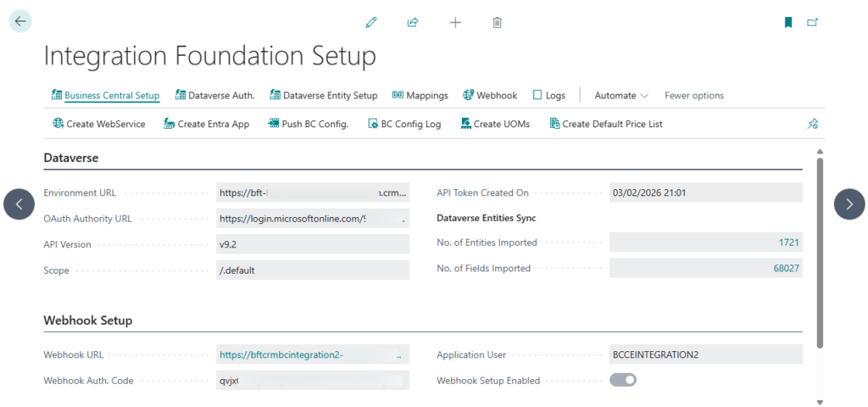Click the vertical scrollbar down arrow
Image resolution: width=868 pixels, height=407 pixels.
pyautogui.click(x=819, y=401)
